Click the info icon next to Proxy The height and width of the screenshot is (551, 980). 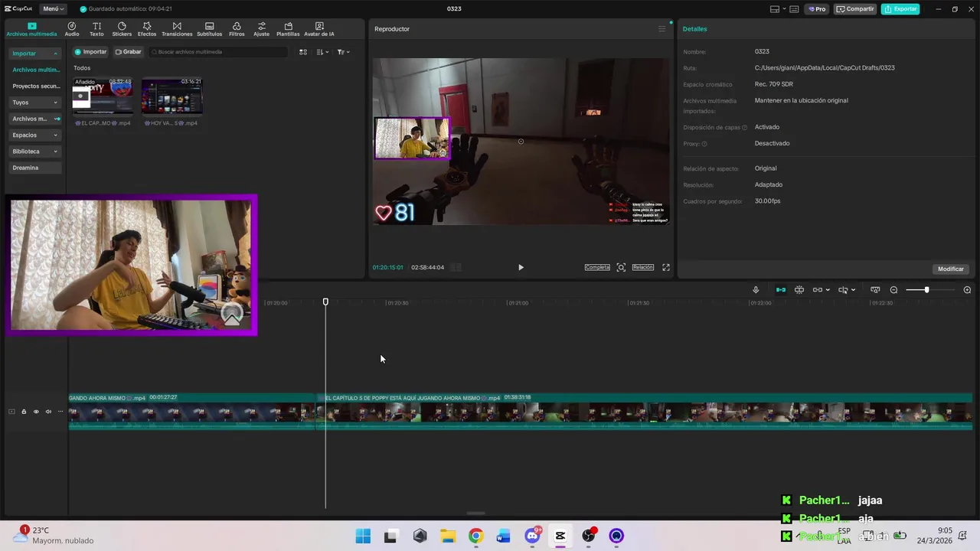[x=704, y=144]
